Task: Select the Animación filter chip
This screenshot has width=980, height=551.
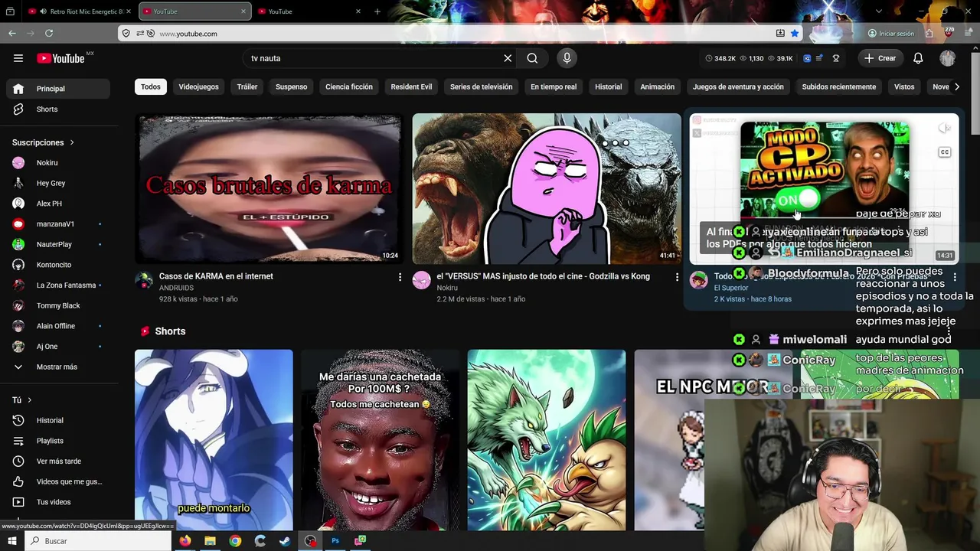Action: (x=657, y=86)
